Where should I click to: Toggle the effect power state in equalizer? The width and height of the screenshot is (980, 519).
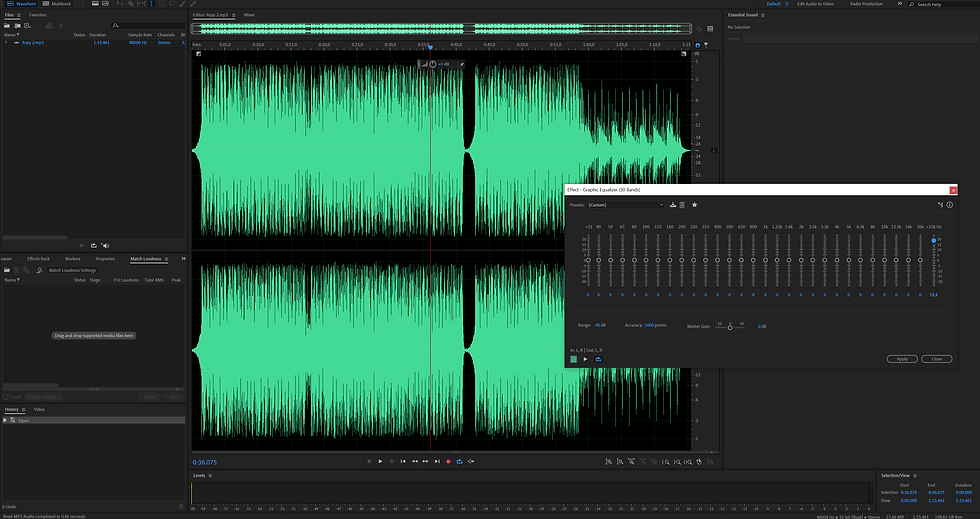(x=574, y=359)
